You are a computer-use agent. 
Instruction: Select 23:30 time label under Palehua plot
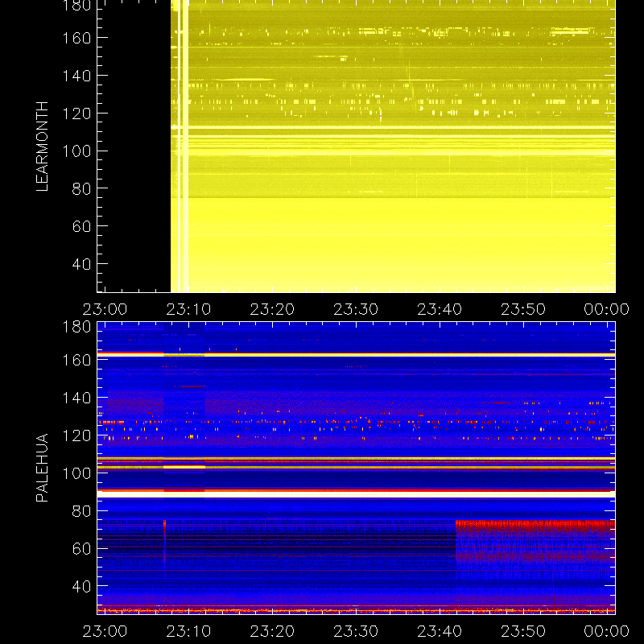pos(356,631)
